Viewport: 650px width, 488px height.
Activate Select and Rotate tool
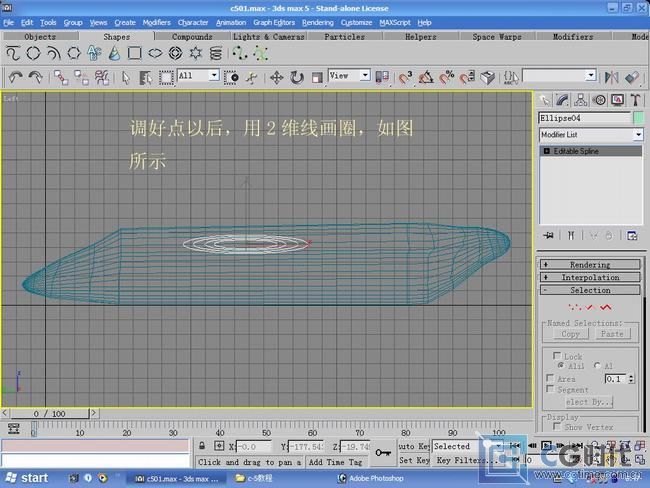tap(297, 78)
